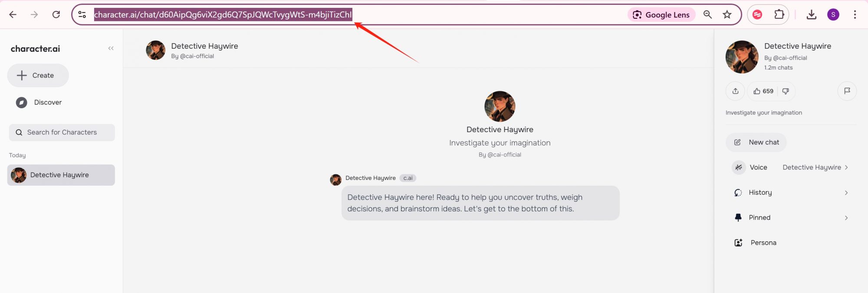Image resolution: width=868 pixels, height=293 pixels.
Task: Open Google Lens from the address bar
Action: [661, 15]
